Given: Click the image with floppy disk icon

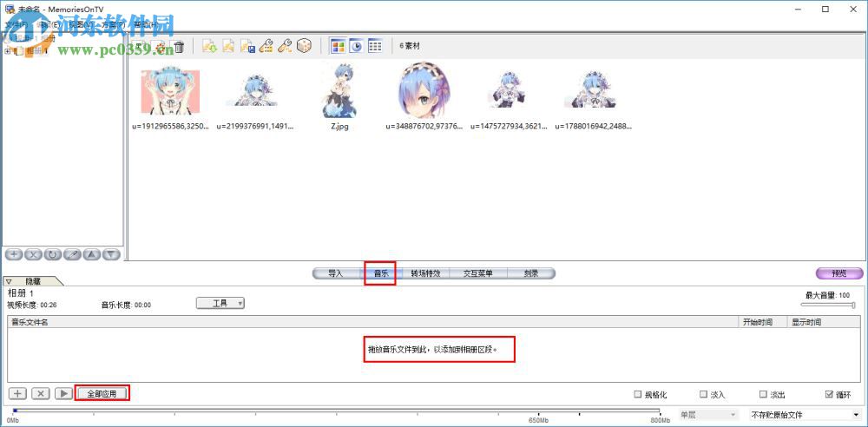Looking at the screenshot, I should point(247,47).
